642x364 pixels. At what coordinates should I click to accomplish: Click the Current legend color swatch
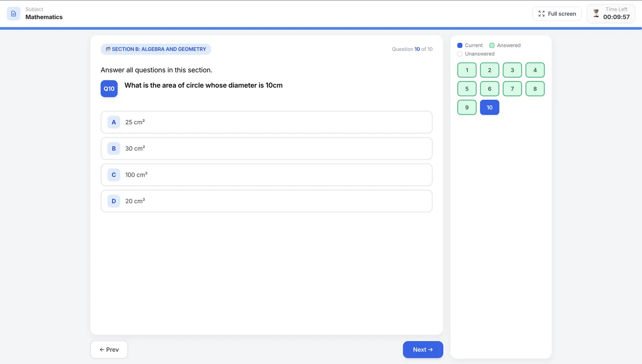tap(460, 45)
